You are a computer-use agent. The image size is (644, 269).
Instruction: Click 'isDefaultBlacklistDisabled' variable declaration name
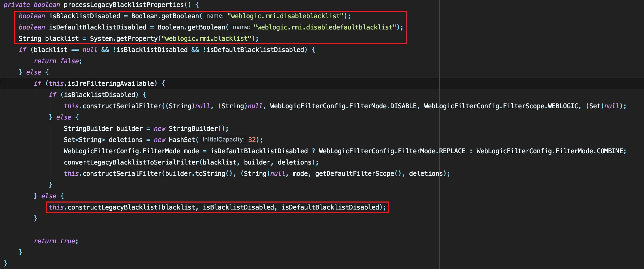coord(98,27)
